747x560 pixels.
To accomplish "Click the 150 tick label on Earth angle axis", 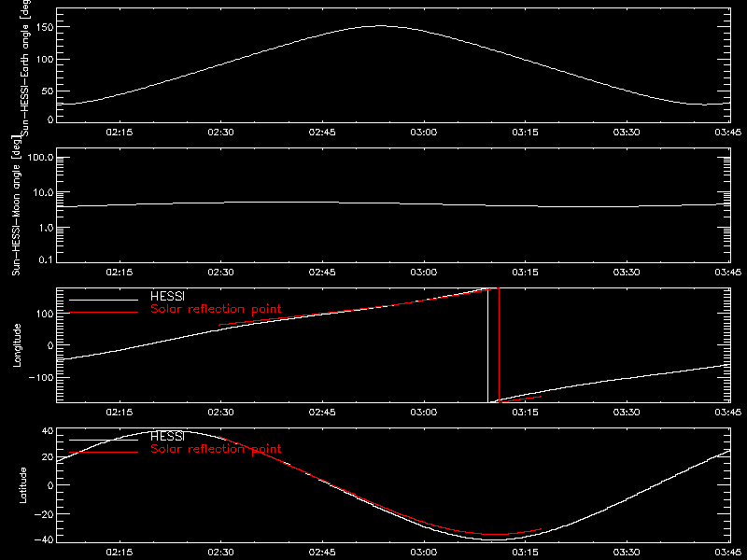I will tap(45, 28).
